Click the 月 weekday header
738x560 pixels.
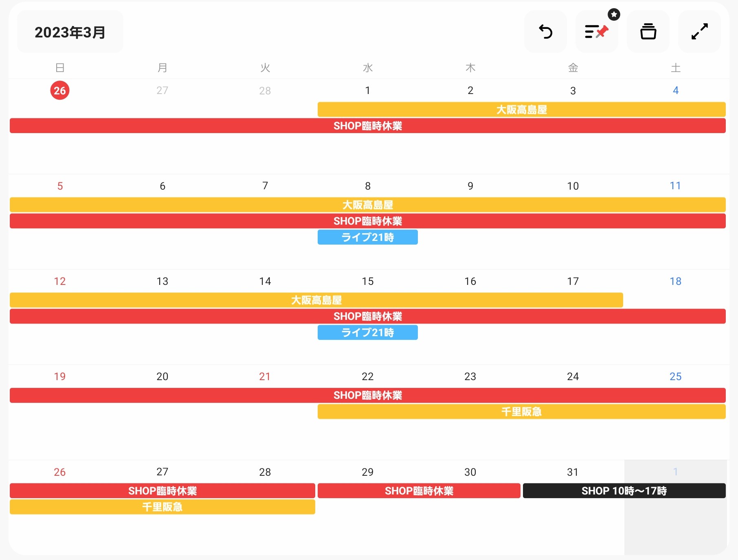click(x=163, y=68)
